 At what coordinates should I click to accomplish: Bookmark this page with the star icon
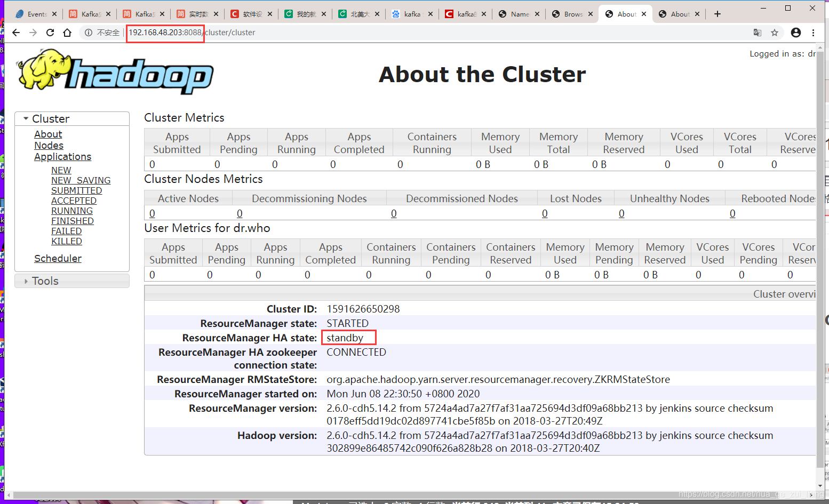coord(775,33)
